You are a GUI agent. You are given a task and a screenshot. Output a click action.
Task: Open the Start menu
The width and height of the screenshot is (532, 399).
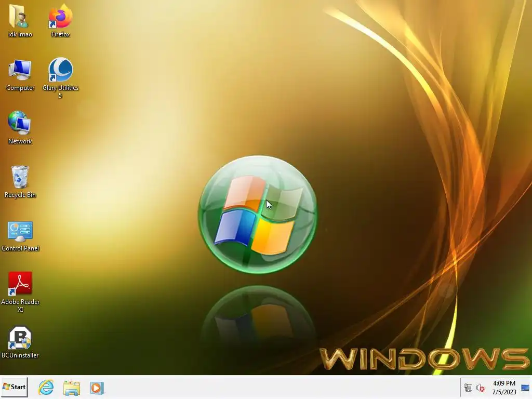[14, 387]
